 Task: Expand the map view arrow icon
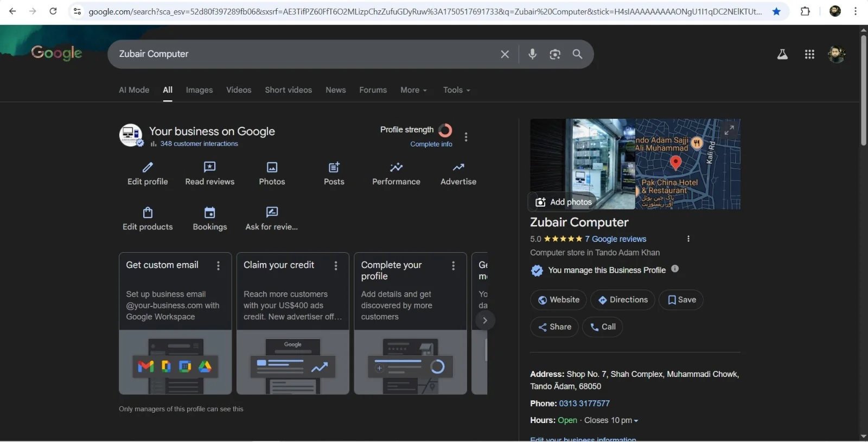pos(729,130)
